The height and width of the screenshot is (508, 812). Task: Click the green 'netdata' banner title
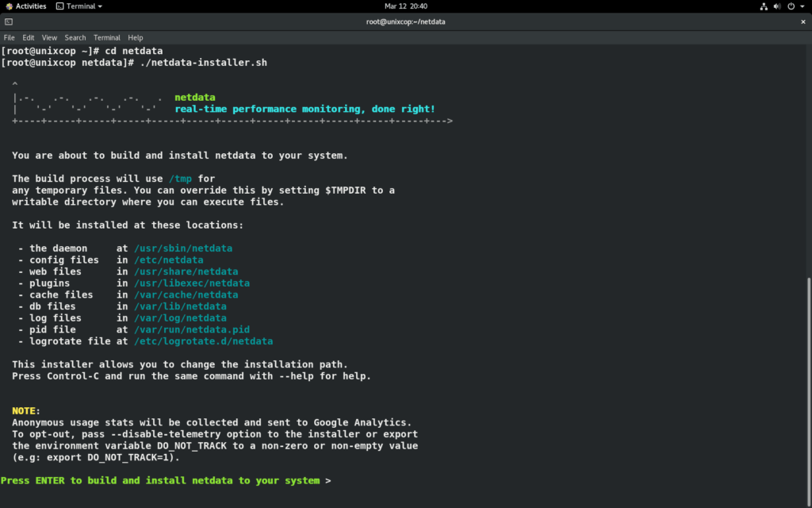pos(195,97)
